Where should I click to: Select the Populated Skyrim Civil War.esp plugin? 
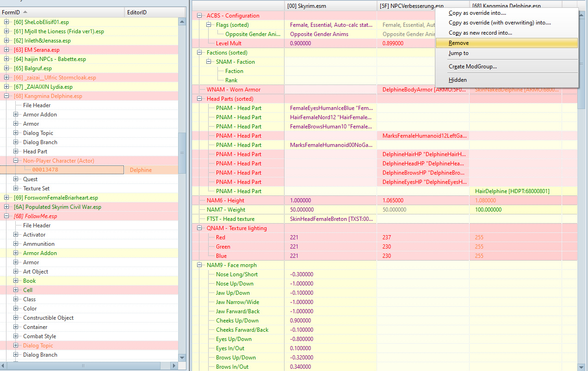[x=57, y=207]
